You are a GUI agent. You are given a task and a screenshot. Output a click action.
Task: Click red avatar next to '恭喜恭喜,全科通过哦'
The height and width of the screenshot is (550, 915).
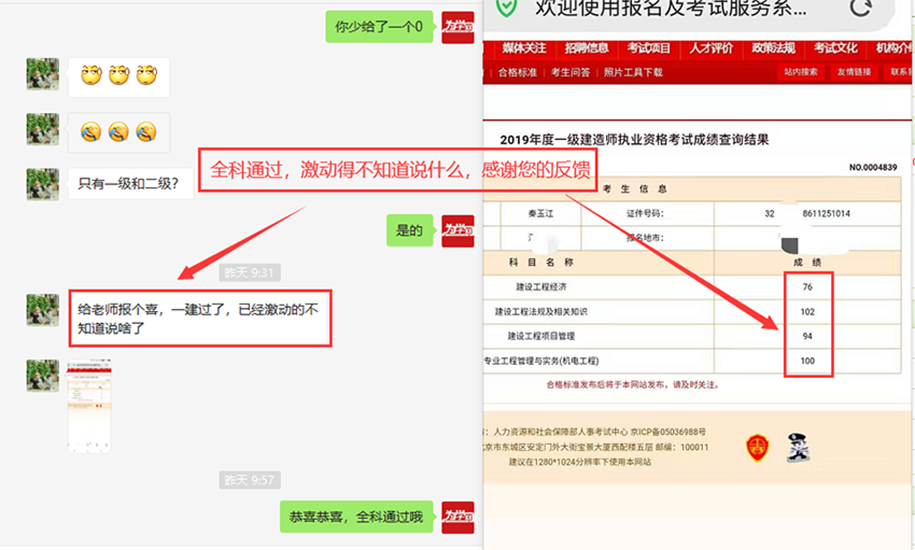(x=458, y=517)
